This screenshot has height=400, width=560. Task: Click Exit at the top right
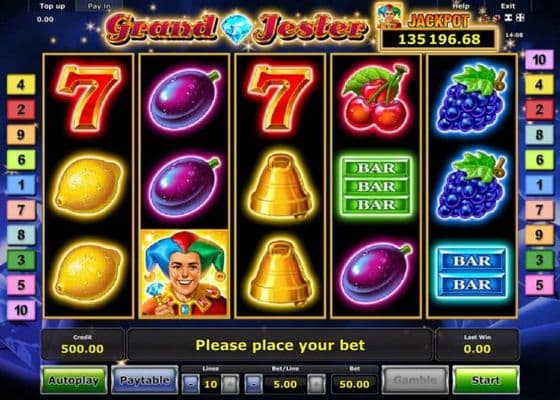coord(508,6)
